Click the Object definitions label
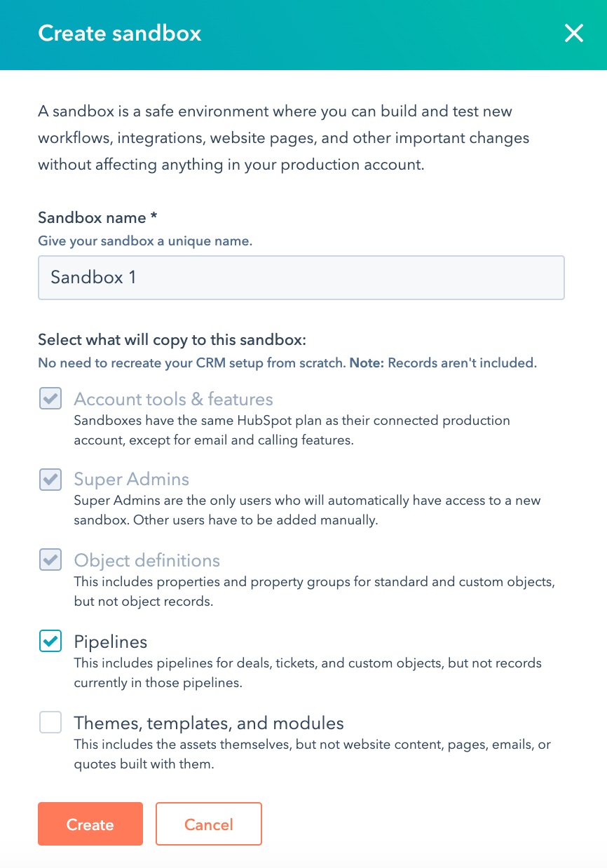The image size is (607, 868). click(x=146, y=560)
